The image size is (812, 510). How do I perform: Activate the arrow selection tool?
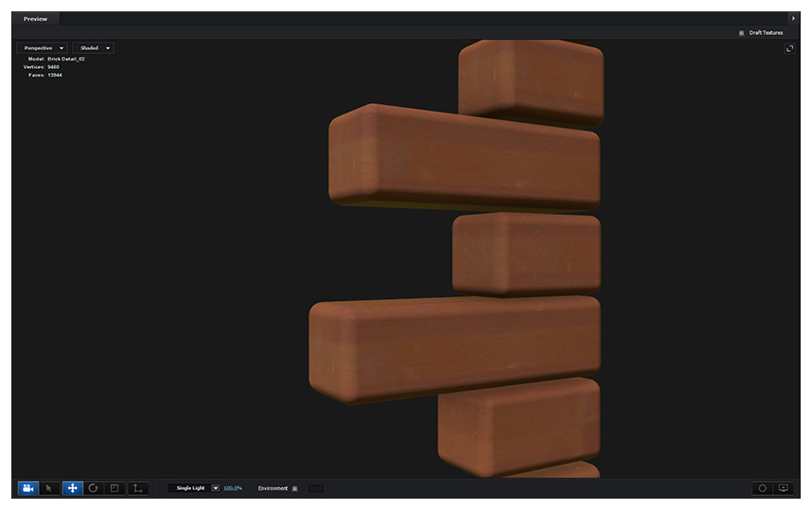(49, 488)
